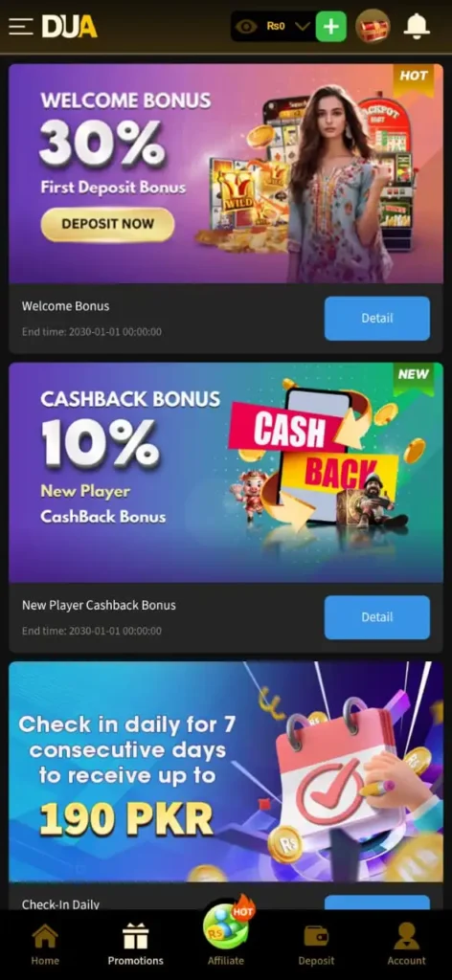The width and height of the screenshot is (452, 980).
Task: Open the hamburger menu
Action: 21,26
